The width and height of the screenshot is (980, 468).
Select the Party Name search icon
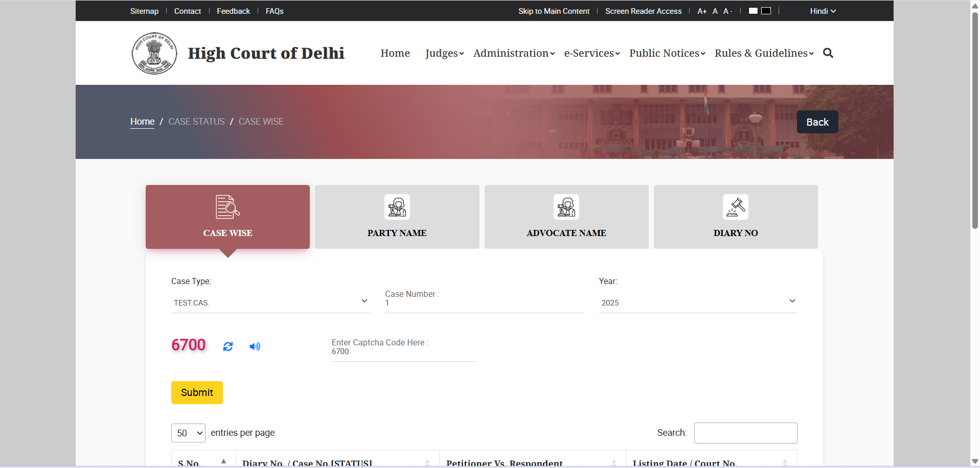[397, 207]
